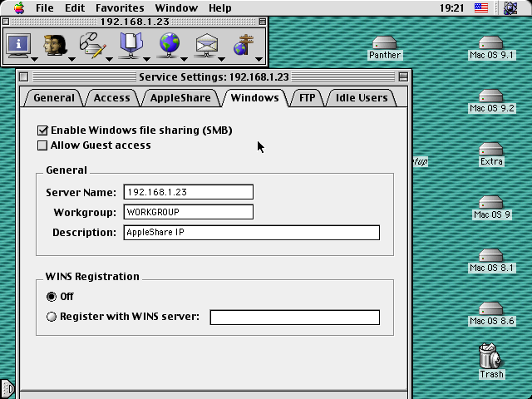Expand dropdown arrow under signpost icon

pyautogui.click(x=259, y=59)
